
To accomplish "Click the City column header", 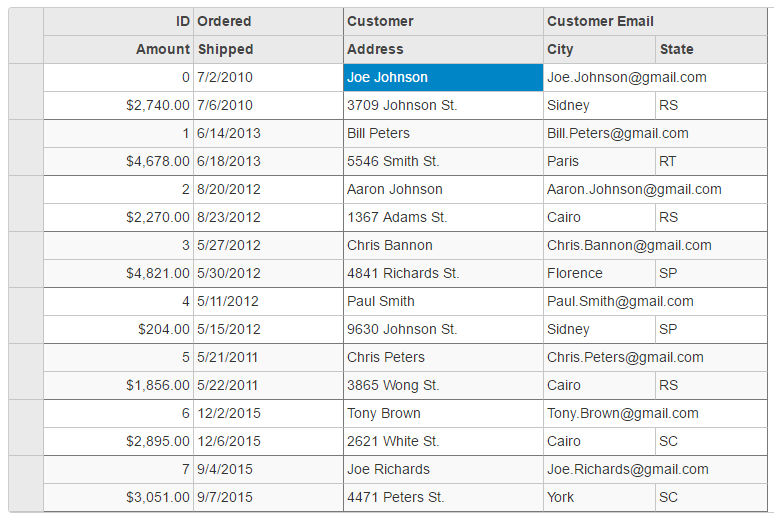I will [599, 49].
